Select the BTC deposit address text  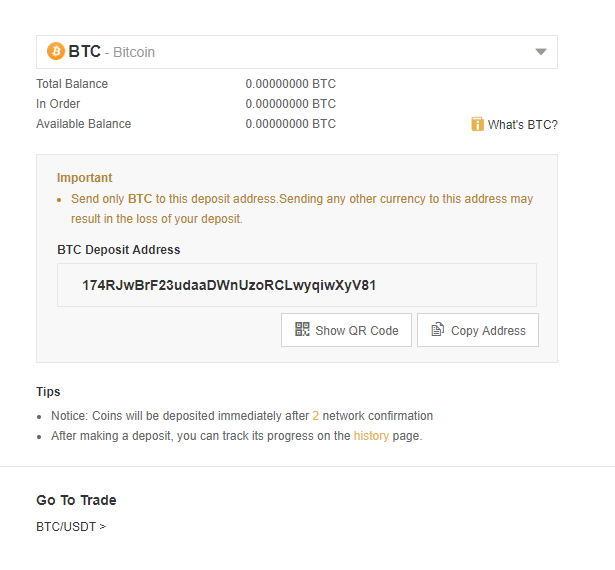(x=229, y=285)
